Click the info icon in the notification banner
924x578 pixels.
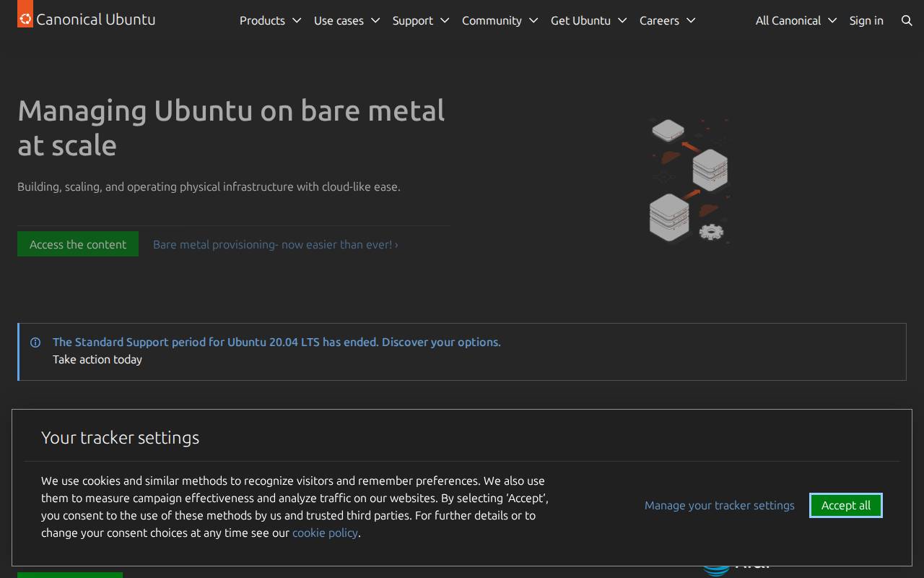click(35, 342)
